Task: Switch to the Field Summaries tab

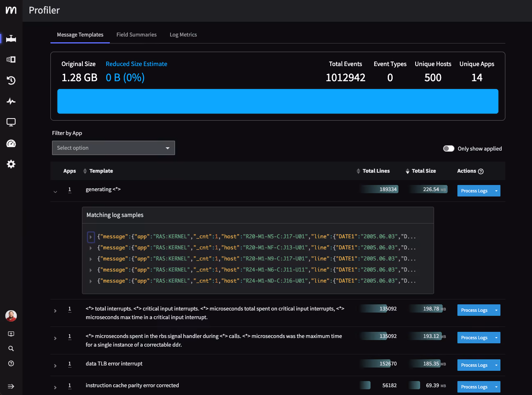Action: coord(136,35)
